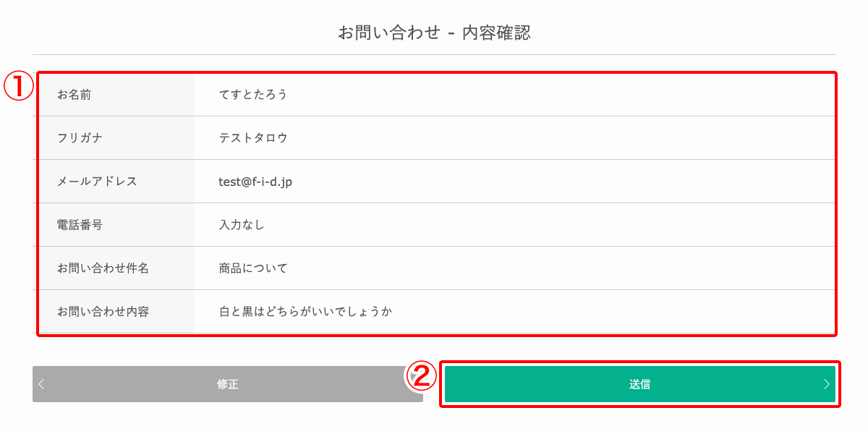
Task: Select the フリガナ row label
Action: click(80, 137)
